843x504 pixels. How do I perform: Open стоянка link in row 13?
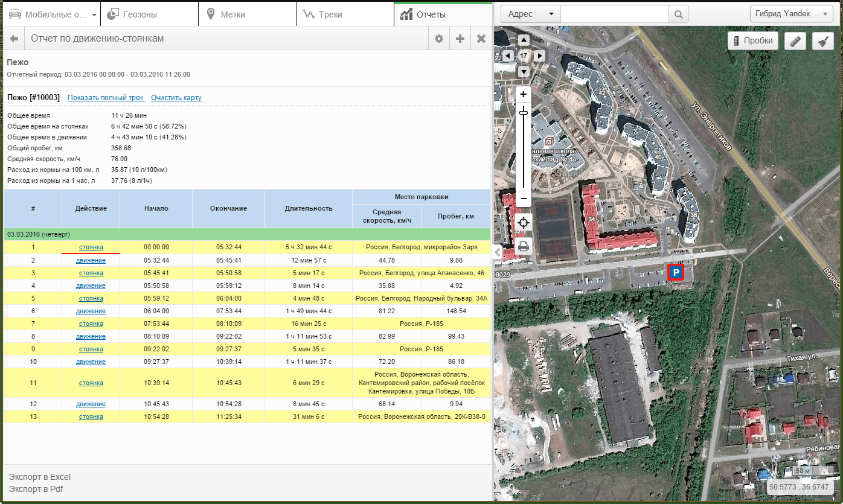click(x=91, y=417)
